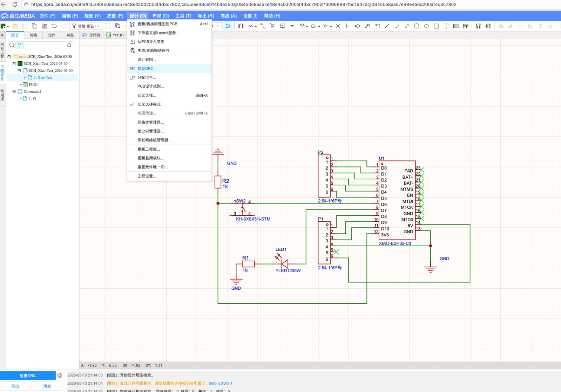Switch to the 元件 panel tab
Screen dimensions: 561x392
[52, 35]
